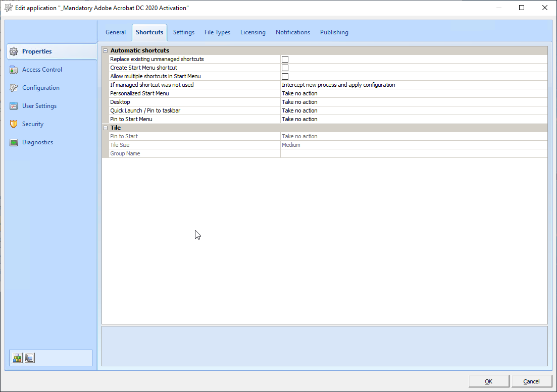This screenshot has height=392, width=557.
Task: Tick the Create Start Menu shortcut checkbox
Action: (x=285, y=68)
